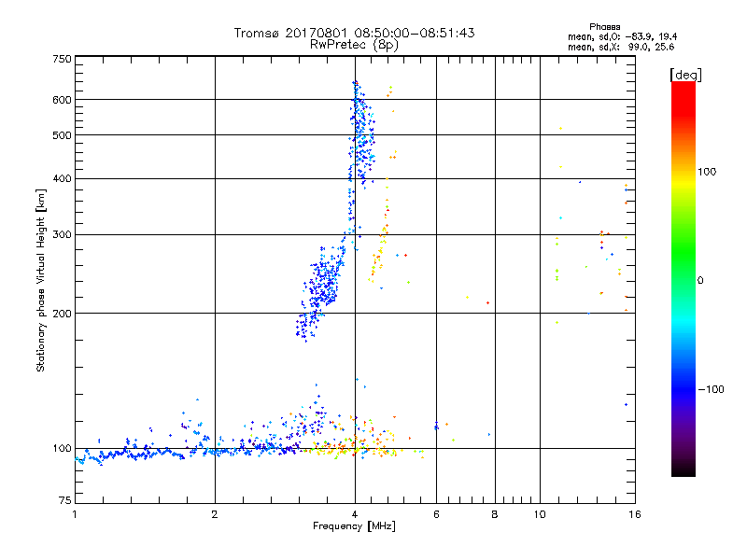Image resolution: width=747 pixels, height=560 pixels.
Task: Click the colorbar tick label '0'
Action: click(x=699, y=281)
